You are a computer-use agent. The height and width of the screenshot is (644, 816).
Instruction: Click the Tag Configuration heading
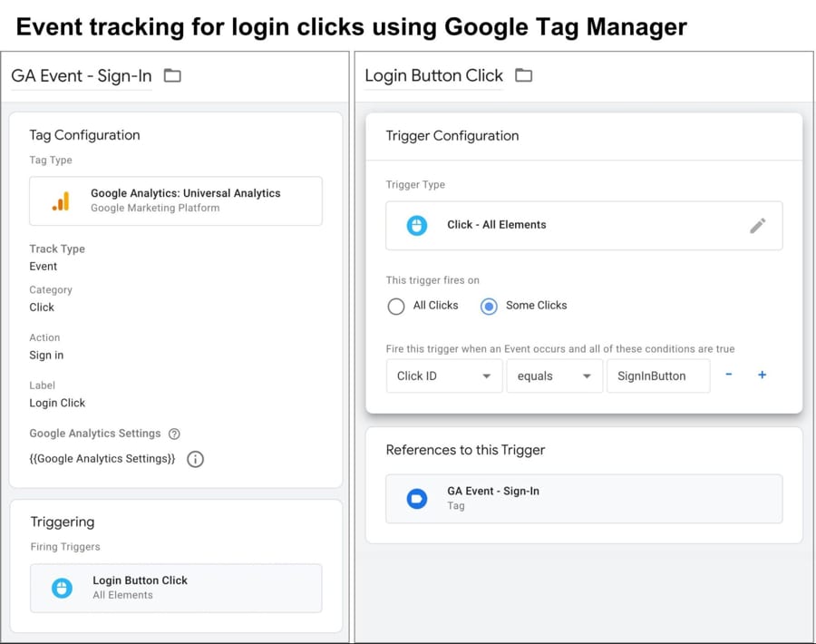[84, 135]
